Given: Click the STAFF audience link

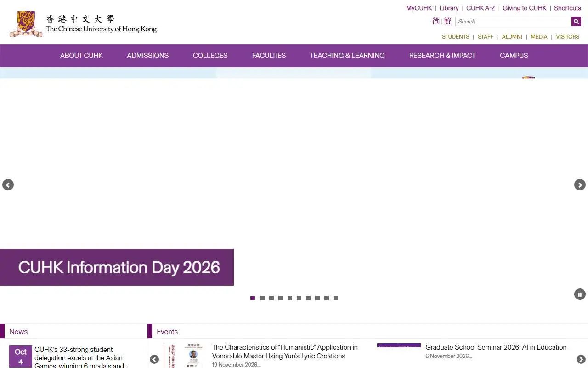Looking at the screenshot, I should 486,37.
